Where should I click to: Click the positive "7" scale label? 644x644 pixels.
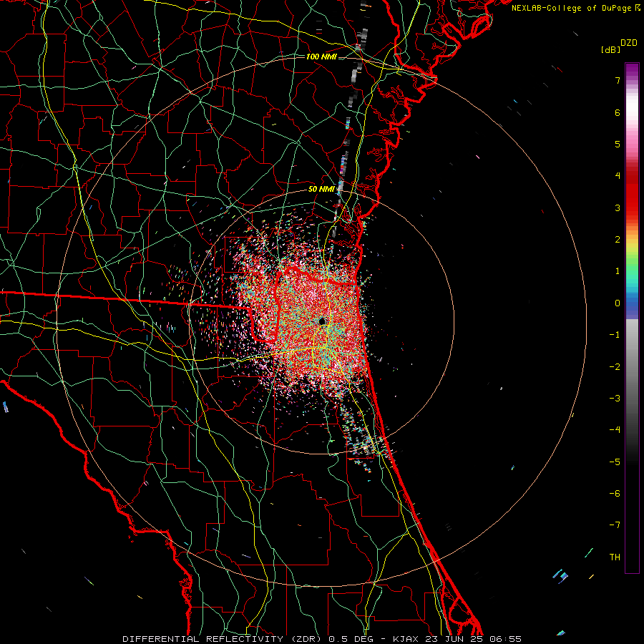[618, 80]
